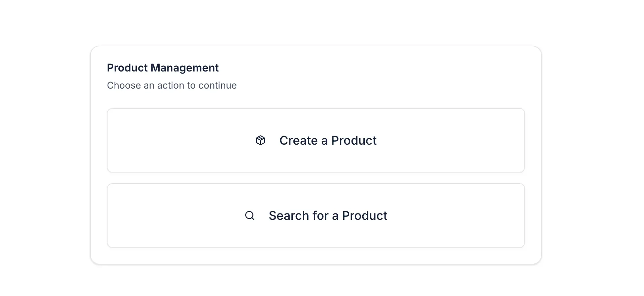Begin a product search

[316, 215]
